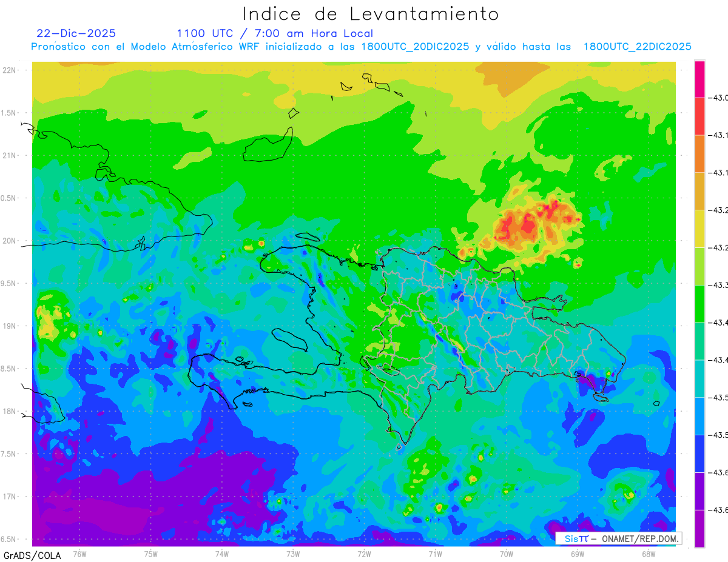Click the "8.5N" latitude label
Screen dimensions: 728x562
click(9, 369)
